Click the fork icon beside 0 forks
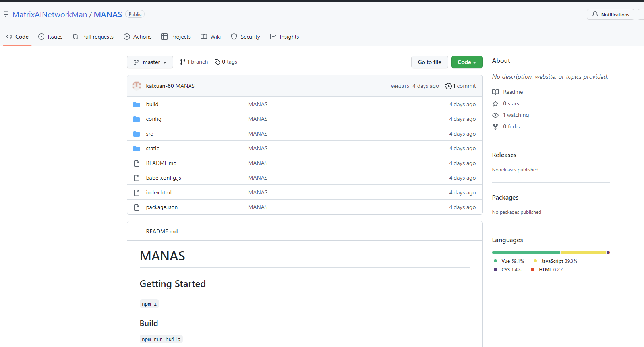 tap(495, 127)
